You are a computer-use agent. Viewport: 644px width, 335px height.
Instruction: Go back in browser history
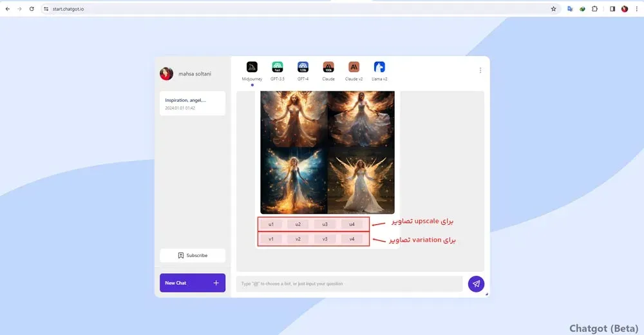[7, 8]
